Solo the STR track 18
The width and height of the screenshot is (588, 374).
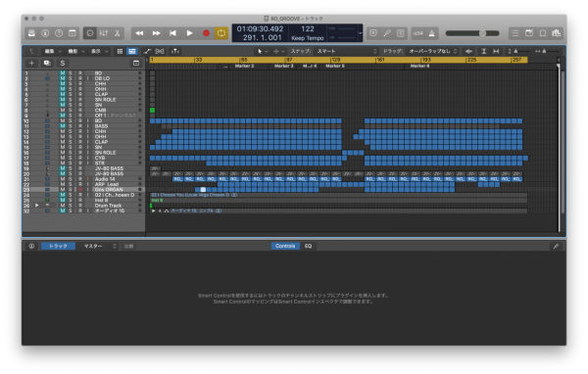(71, 164)
